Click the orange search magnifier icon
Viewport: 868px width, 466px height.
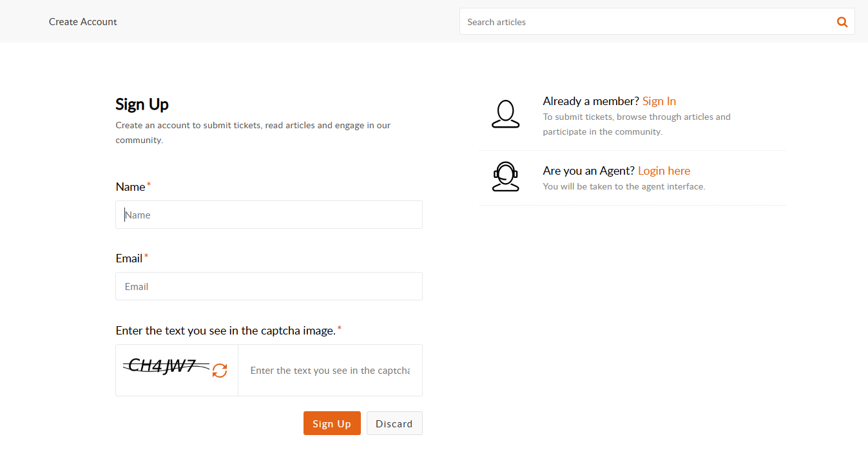pos(842,22)
